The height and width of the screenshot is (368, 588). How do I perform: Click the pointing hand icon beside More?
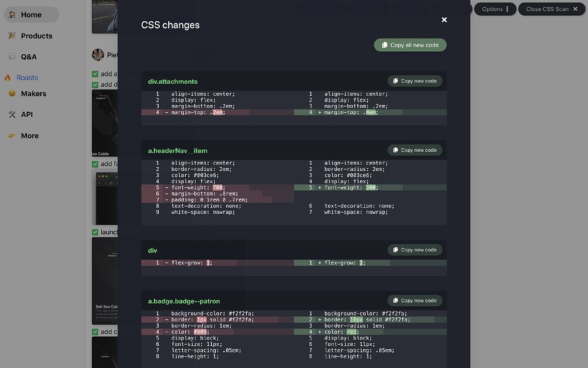pyautogui.click(x=12, y=135)
